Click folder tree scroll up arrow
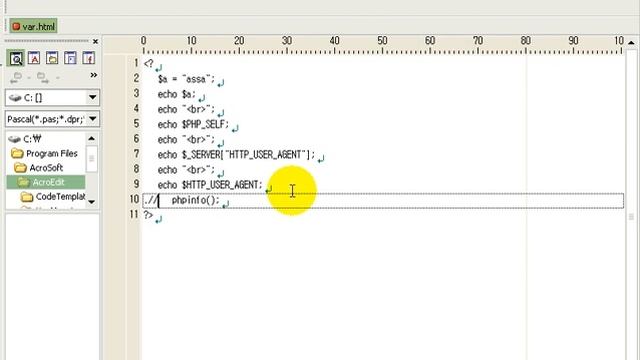 [x=92, y=139]
